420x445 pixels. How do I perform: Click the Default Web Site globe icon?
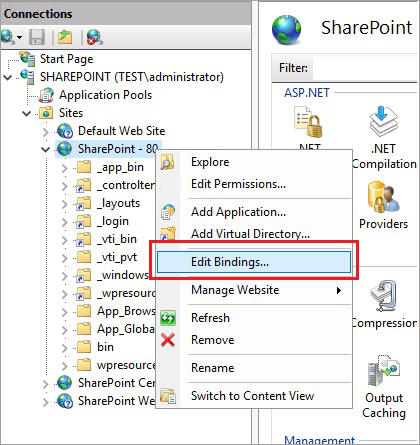coord(65,131)
